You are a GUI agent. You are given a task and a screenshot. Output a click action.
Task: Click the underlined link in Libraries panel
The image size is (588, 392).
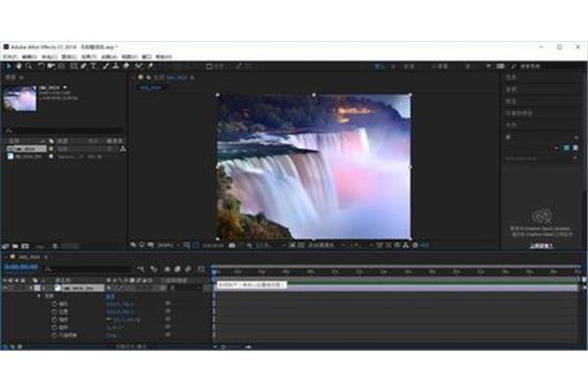[542, 246]
